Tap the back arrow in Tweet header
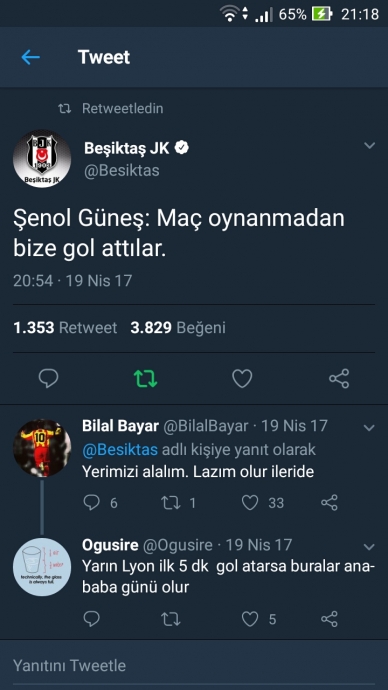388x690 pixels. click(x=30, y=57)
